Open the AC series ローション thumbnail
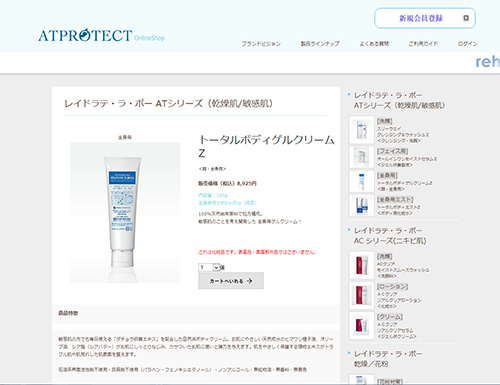 tap(362, 295)
